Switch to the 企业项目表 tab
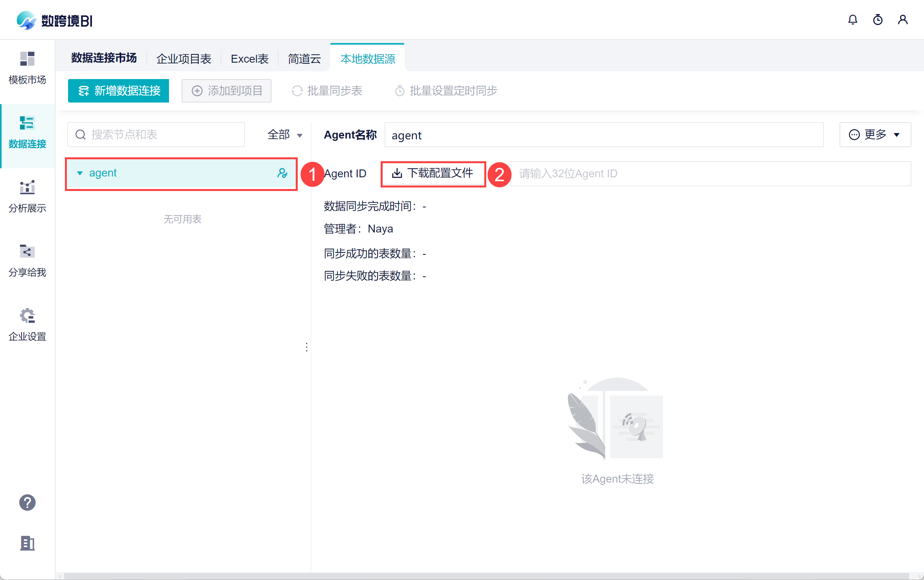 tap(183, 59)
